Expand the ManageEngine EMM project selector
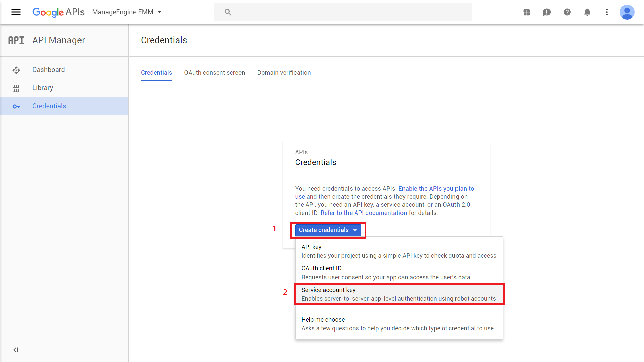The height and width of the screenshot is (362, 644). click(x=127, y=12)
